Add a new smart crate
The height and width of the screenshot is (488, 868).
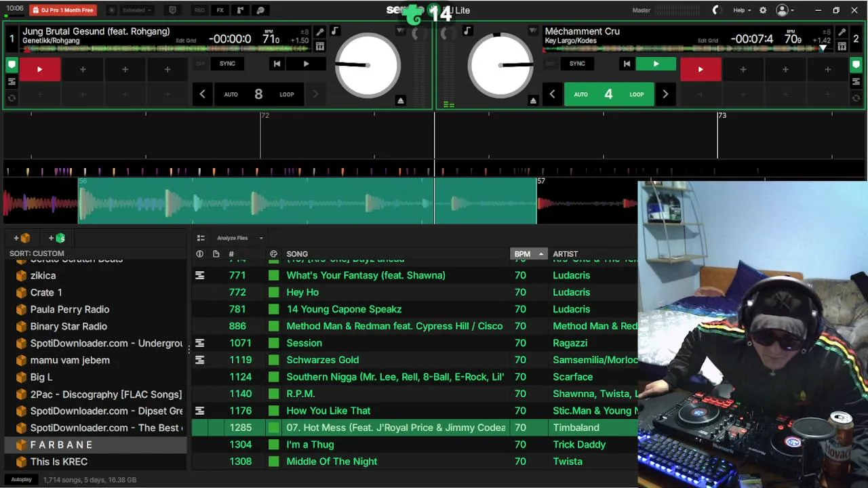[56, 238]
